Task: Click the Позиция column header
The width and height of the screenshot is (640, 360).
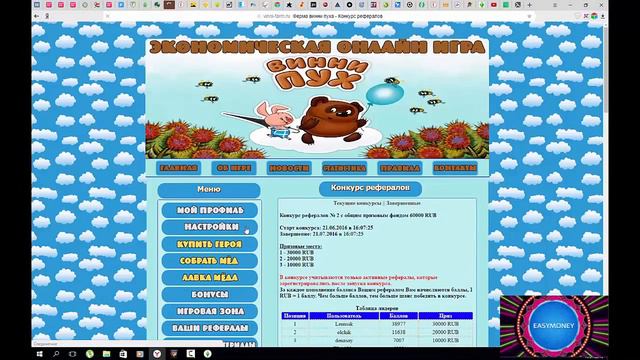Action: [x=295, y=316]
